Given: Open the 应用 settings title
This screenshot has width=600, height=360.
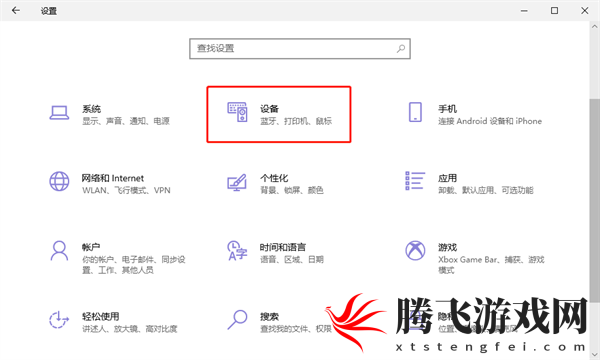Looking at the screenshot, I should (x=447, y=178).
